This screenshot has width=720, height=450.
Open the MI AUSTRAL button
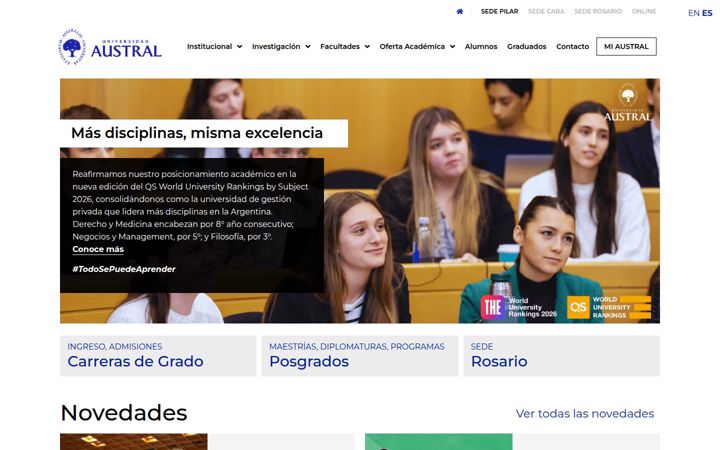click(626, 46)
